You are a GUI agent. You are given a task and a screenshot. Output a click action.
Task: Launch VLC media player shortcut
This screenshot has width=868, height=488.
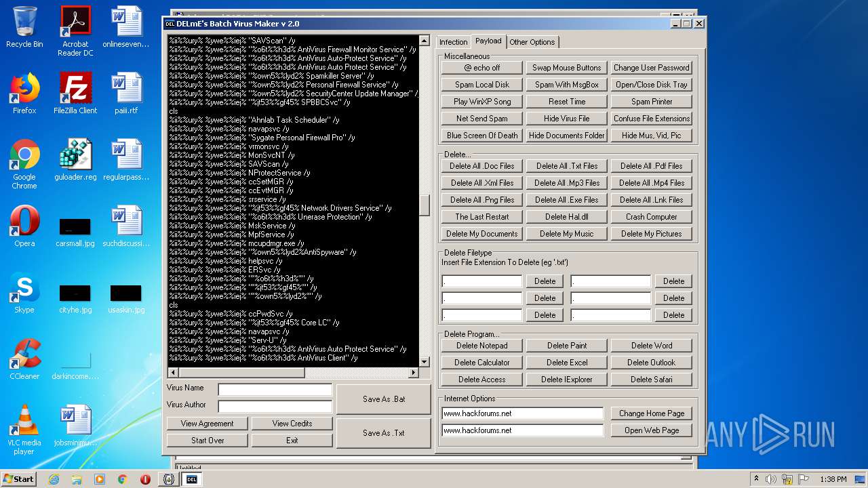[24, 430]
